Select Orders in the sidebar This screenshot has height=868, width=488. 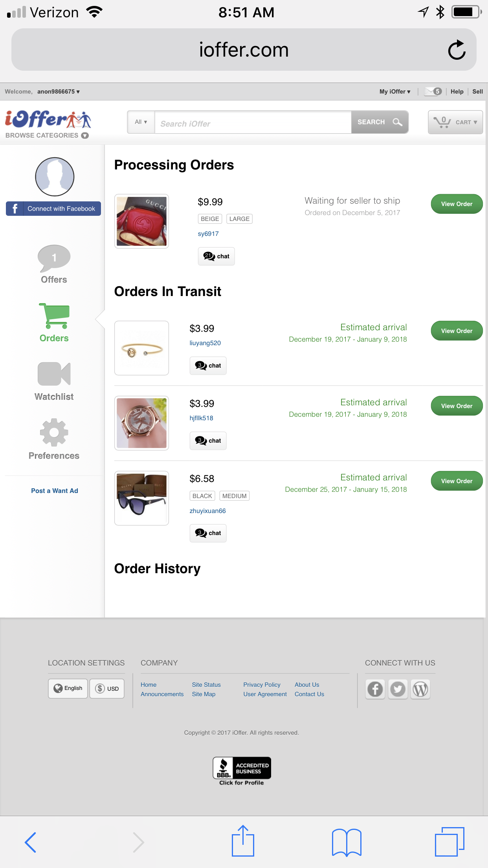54,323
